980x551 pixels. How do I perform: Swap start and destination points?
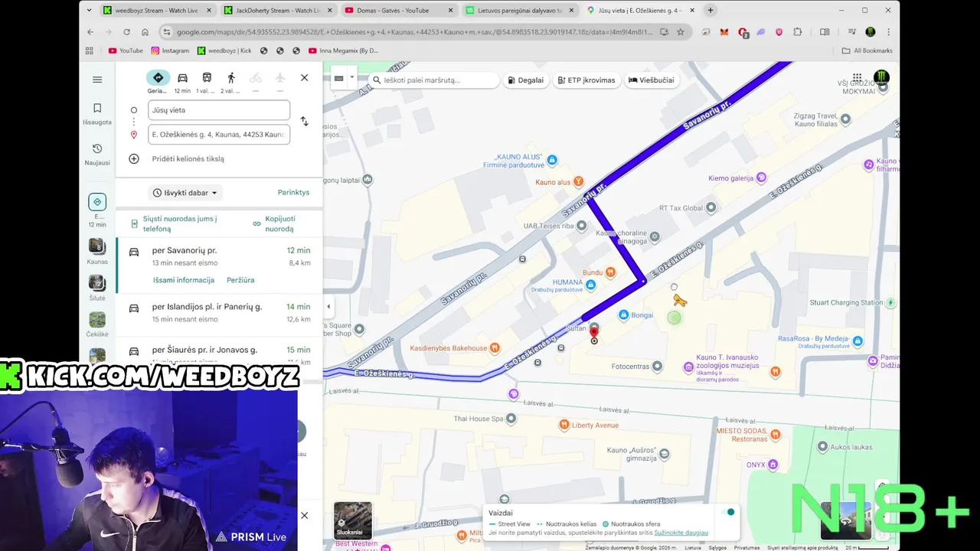point(304,122)
